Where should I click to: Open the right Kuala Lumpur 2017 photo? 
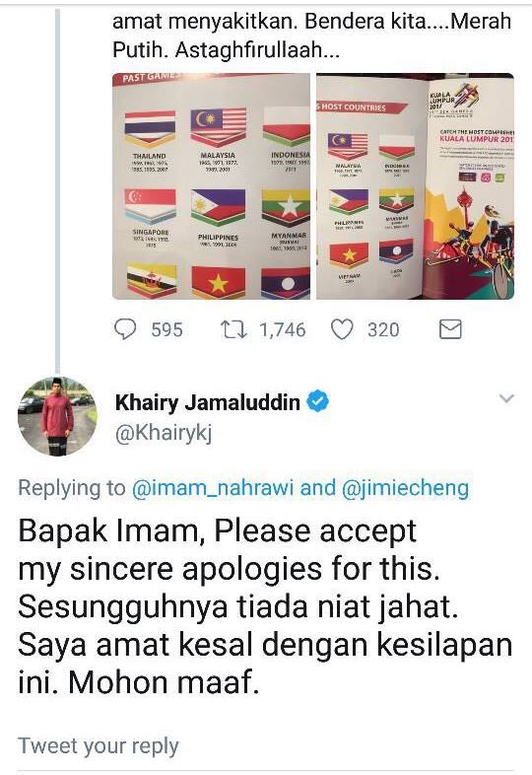415,186
